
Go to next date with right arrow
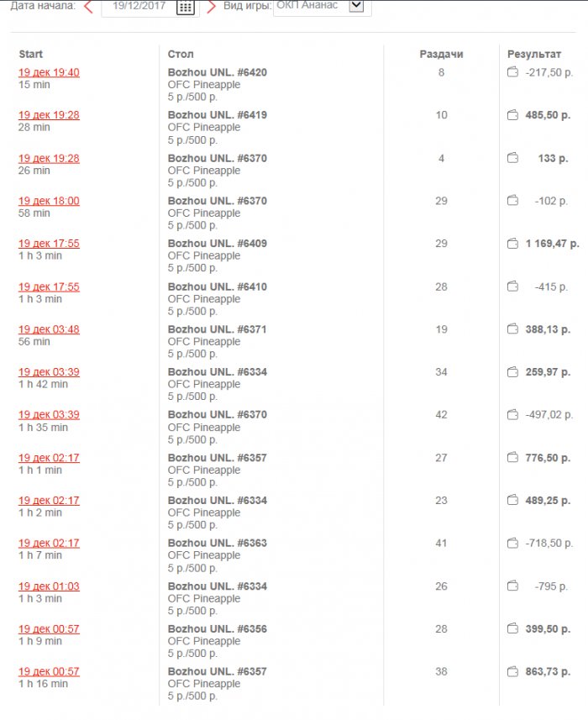pos(212,7)
